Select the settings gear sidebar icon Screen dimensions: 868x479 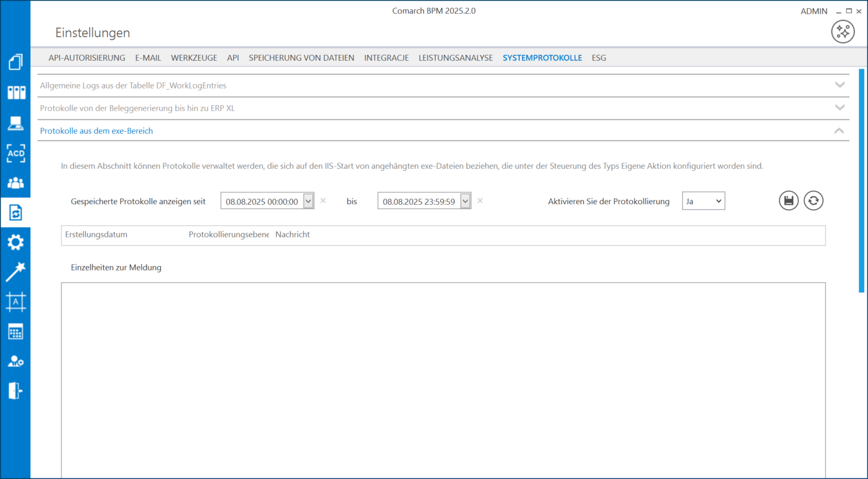tap(15, 242)
